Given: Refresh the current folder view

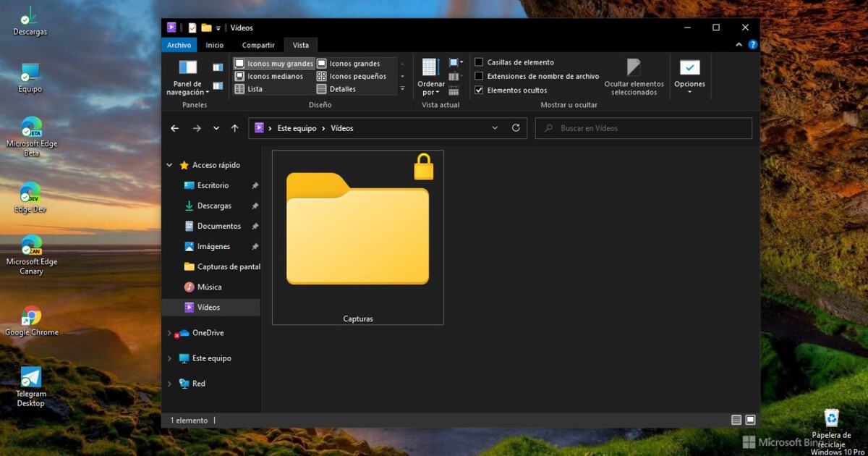Looking at the screenshot, I should (x=516, y=128).
